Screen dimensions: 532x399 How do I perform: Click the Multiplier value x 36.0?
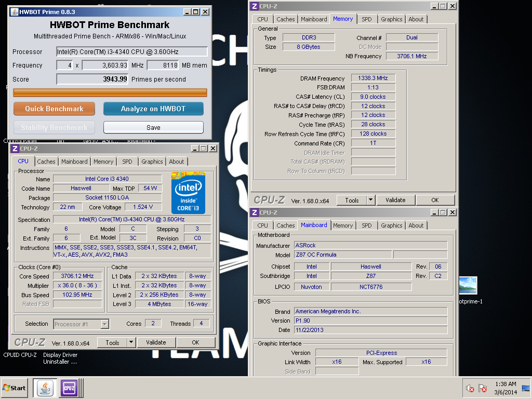pos(77,286)
